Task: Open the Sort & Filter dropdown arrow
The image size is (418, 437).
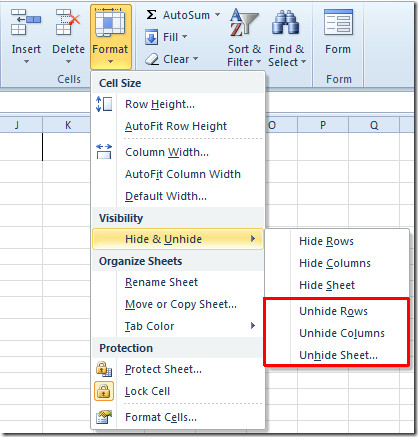Action: 258,62
